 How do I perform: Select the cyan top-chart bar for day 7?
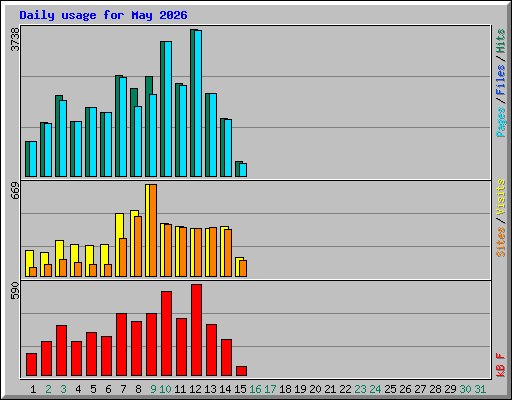[123, 127]
